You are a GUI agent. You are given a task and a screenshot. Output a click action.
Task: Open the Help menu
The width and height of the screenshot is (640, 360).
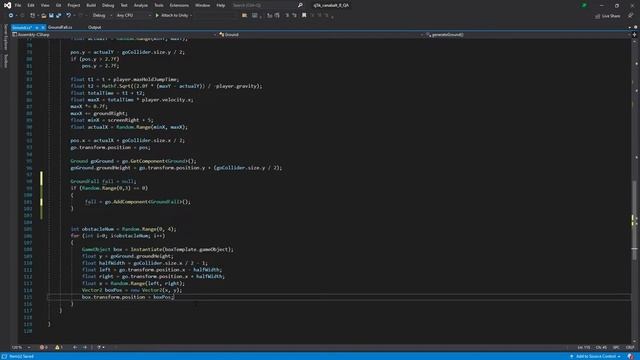pyautogui.click(x=221, y=5)
